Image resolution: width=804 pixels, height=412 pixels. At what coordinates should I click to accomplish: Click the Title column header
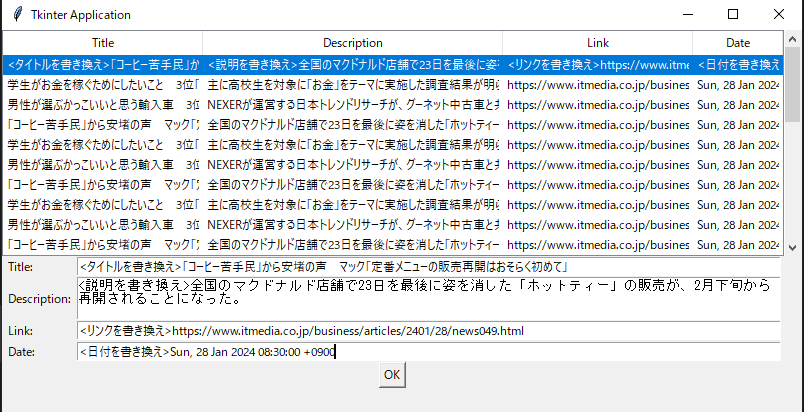point(103,43)
